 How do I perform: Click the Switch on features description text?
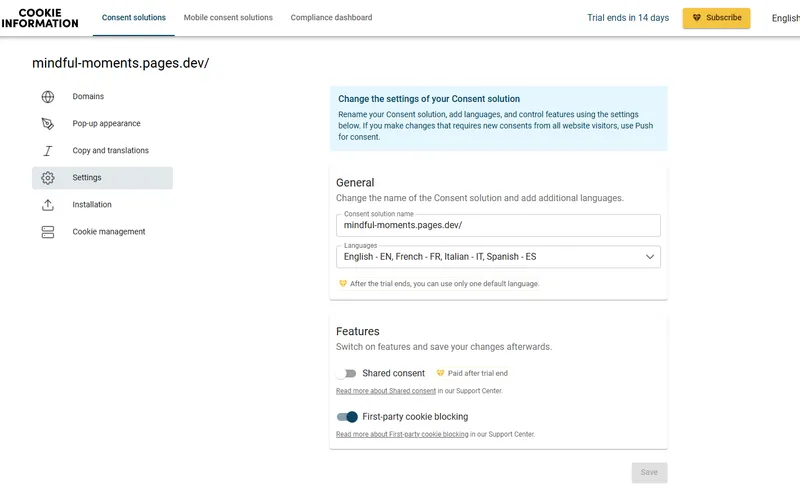pyautogui.click(x=444, y=347)
